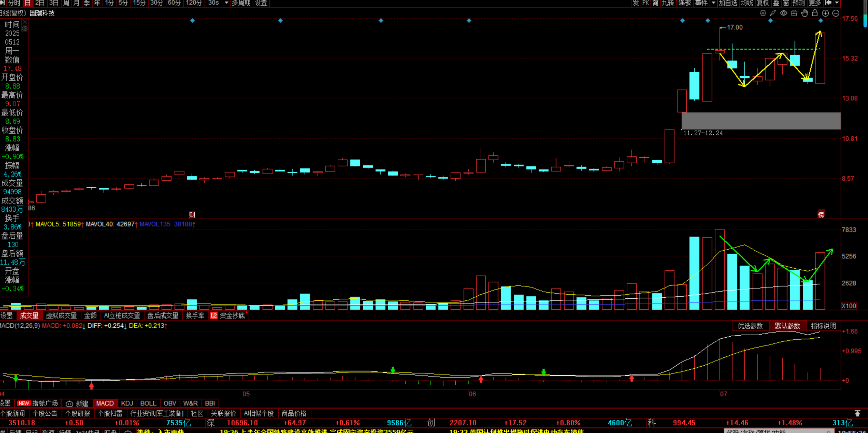Activate the hand pan tool
The height and width of the screenshot is (433, 868).
pos(804,13)
